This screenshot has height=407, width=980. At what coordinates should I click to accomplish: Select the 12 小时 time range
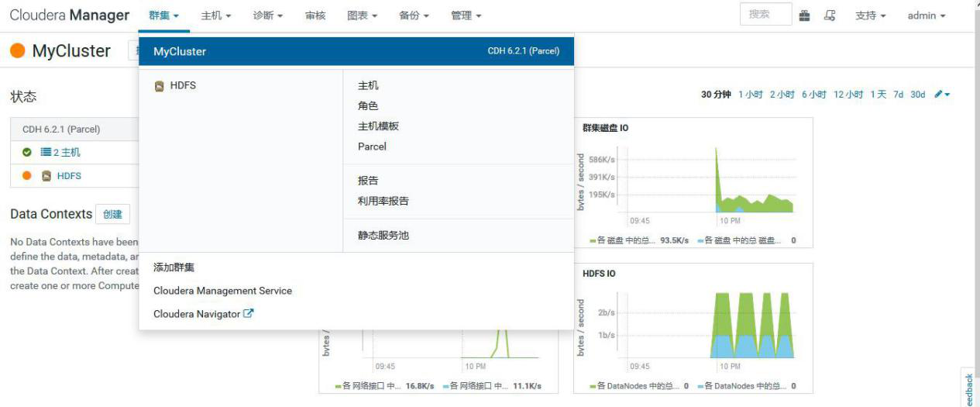tap(848, 95)
